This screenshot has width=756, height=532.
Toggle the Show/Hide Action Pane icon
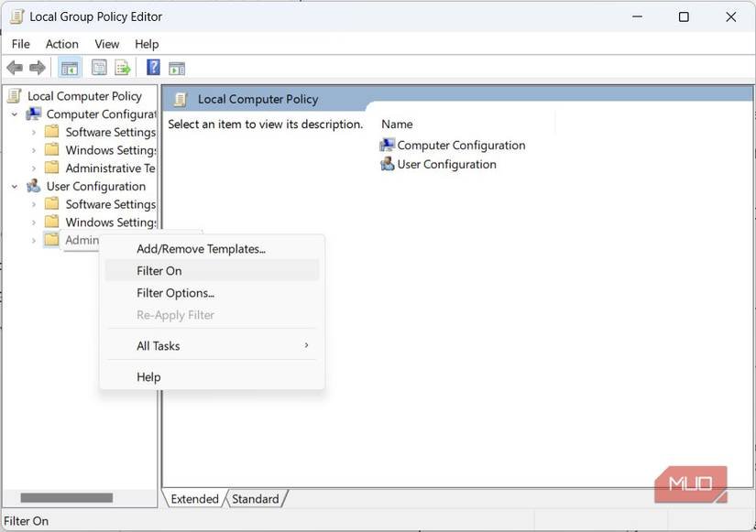(177, 68)
